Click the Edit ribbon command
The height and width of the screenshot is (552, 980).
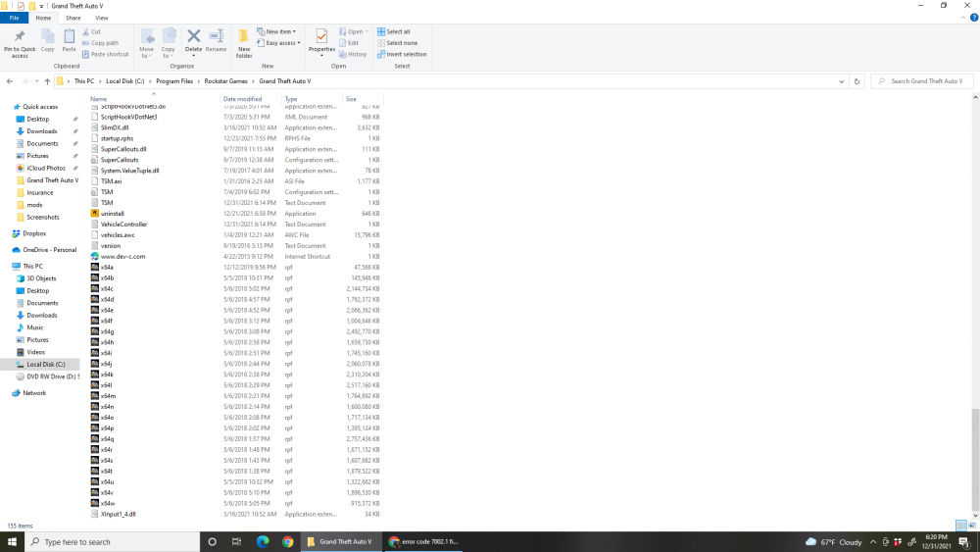tap(349, 43)
